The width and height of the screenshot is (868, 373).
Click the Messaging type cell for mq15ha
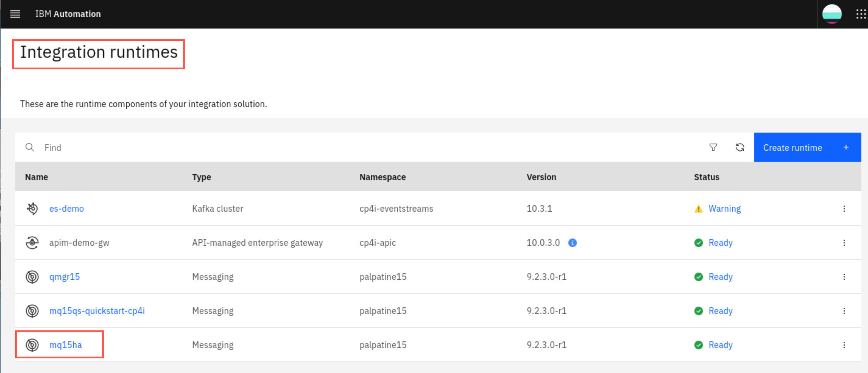click(x=213, y=345)
